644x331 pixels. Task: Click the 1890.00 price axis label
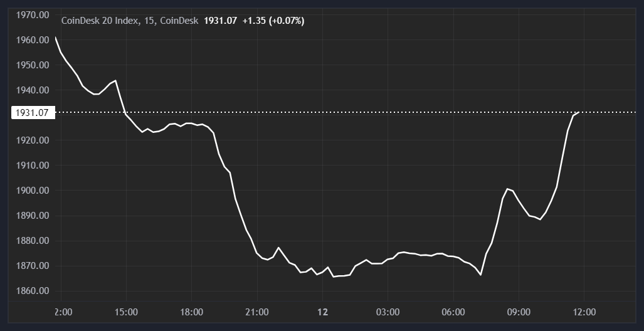pos(33,216)
